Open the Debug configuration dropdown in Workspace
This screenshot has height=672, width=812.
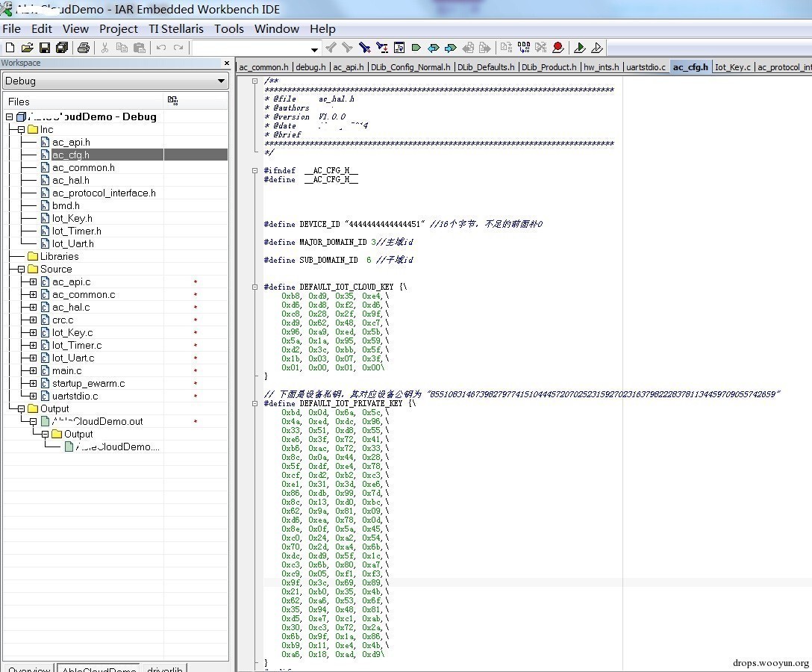pyautogui.click(x=222, y=81)
